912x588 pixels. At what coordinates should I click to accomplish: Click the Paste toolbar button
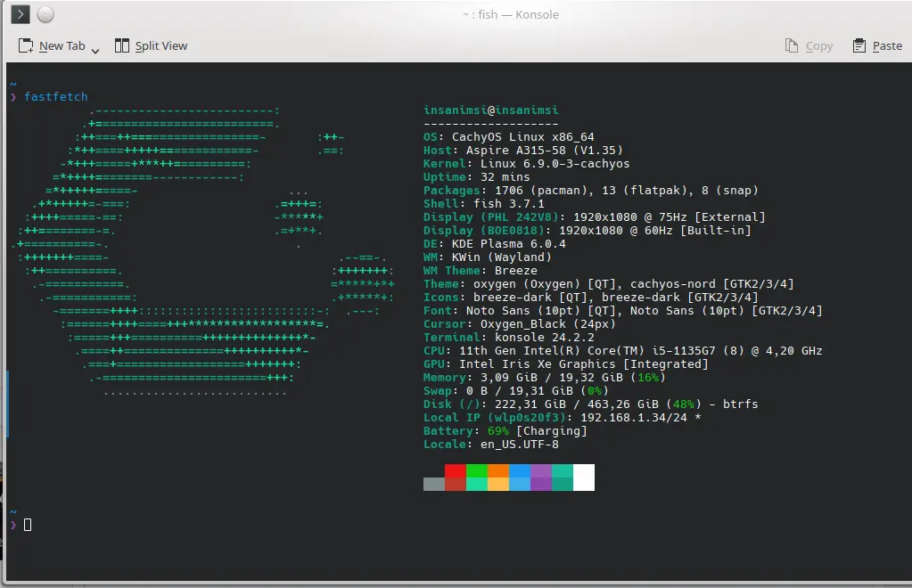pos(878,46)
